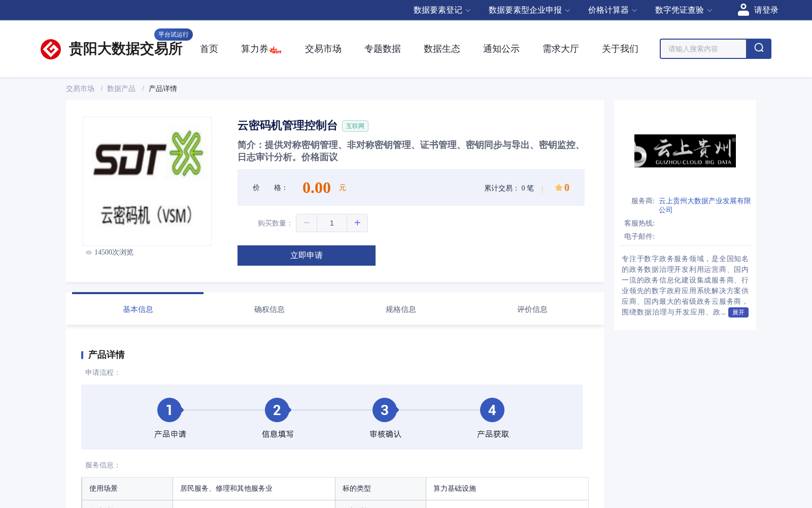Image resolution: width=812 pixels, height=508 pixels.
Task: Click the 云上贵州 provider logo image
Action: pyautogui.click(x=685, y=151)
